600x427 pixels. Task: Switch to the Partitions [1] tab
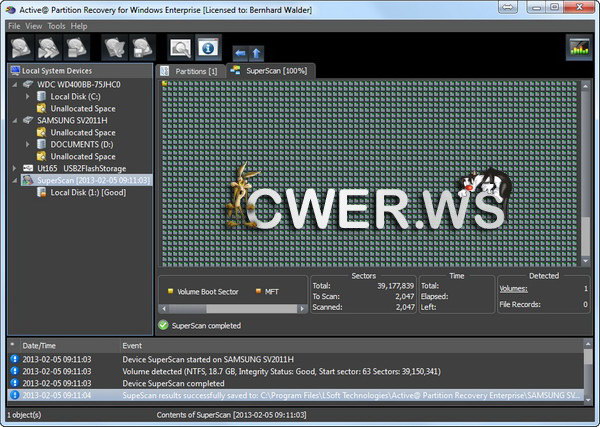coord(189,71)
